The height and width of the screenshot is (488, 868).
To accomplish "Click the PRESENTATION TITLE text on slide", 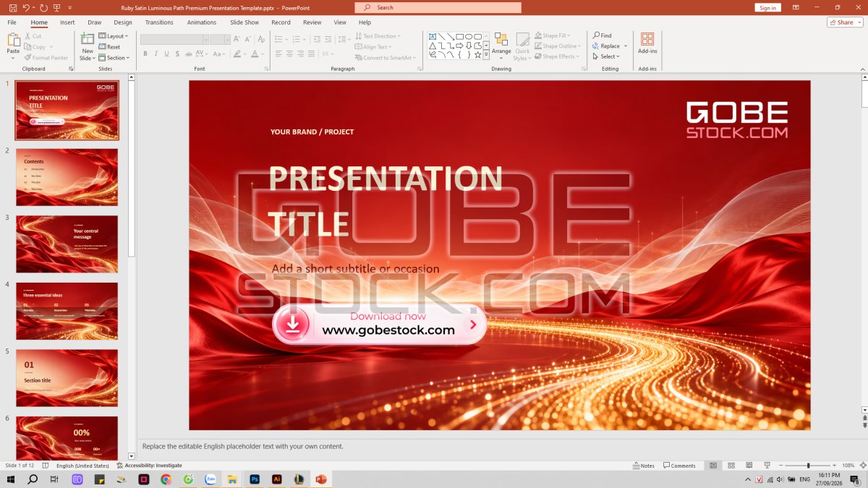I will pyautogui.click(x=385, y=201).
